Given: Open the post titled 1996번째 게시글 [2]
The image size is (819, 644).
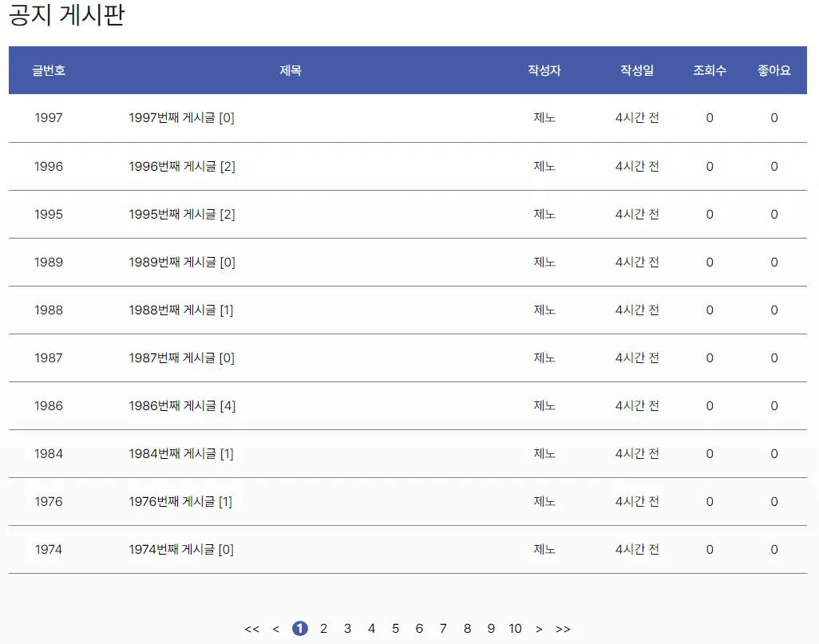Looking at the screenshot, I should coord(182,167).
